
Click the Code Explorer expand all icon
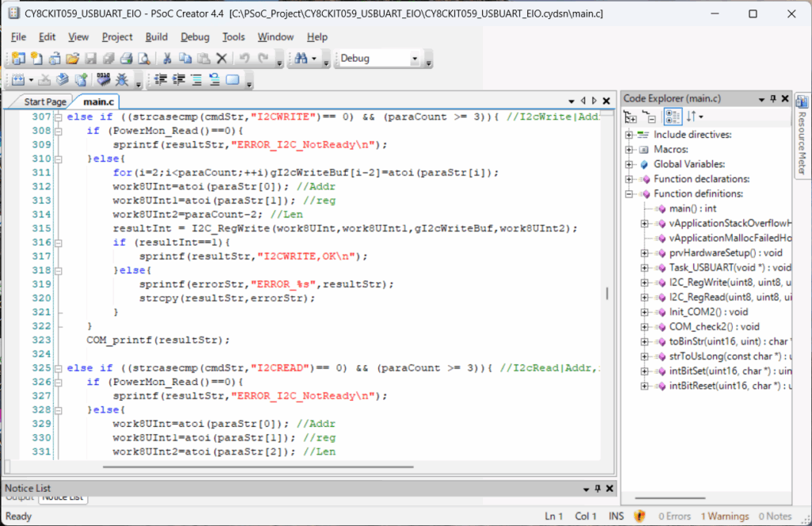(x=630, y=117)
